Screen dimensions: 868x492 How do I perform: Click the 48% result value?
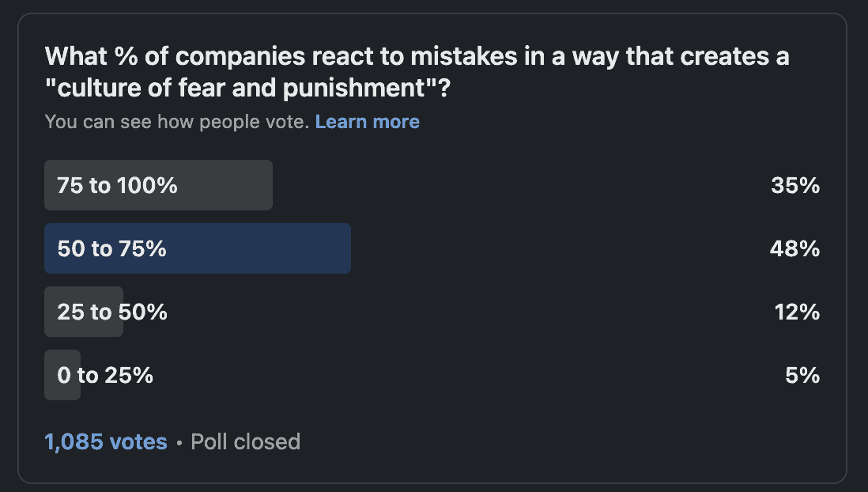[x=794, y=249]
